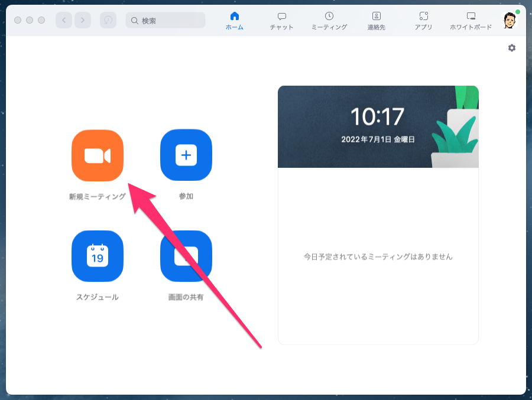Image resolution: width=532 pixels, height=400 pixels.
Task: Click the date 2022年7月1日 金曜日
Action: tap(378, 139)
